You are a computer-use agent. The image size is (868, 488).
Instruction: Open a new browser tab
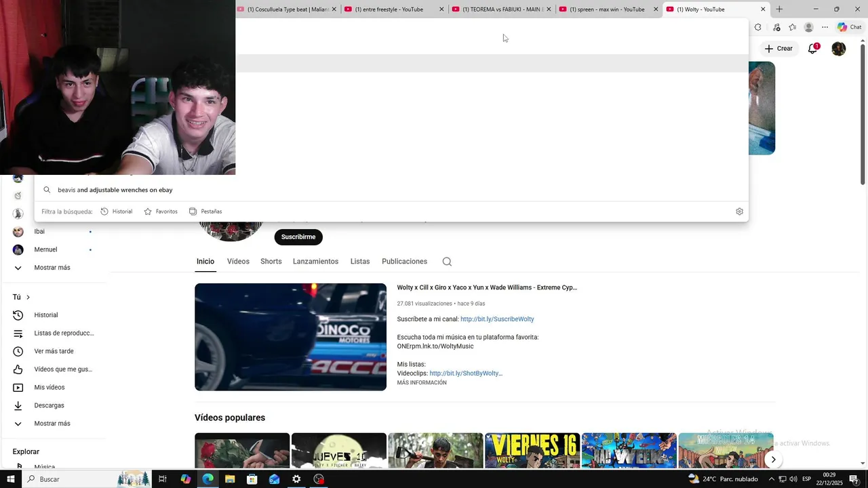[x=779, y=9]
